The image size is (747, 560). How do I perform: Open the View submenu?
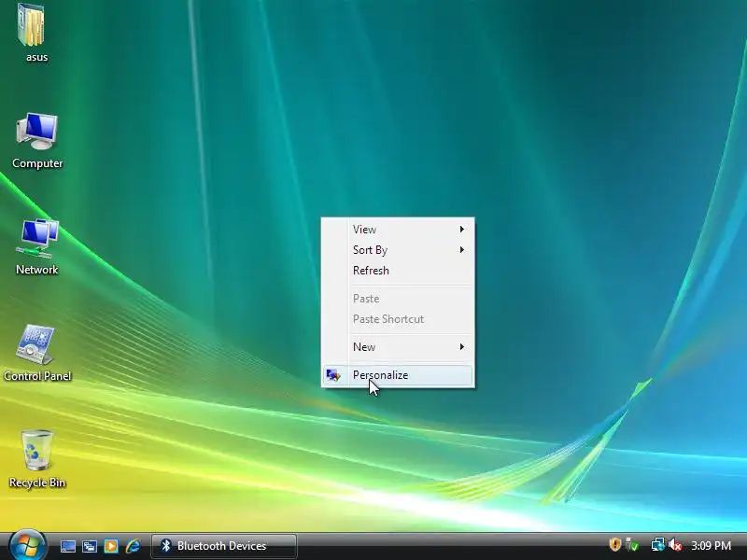(398, 229)
